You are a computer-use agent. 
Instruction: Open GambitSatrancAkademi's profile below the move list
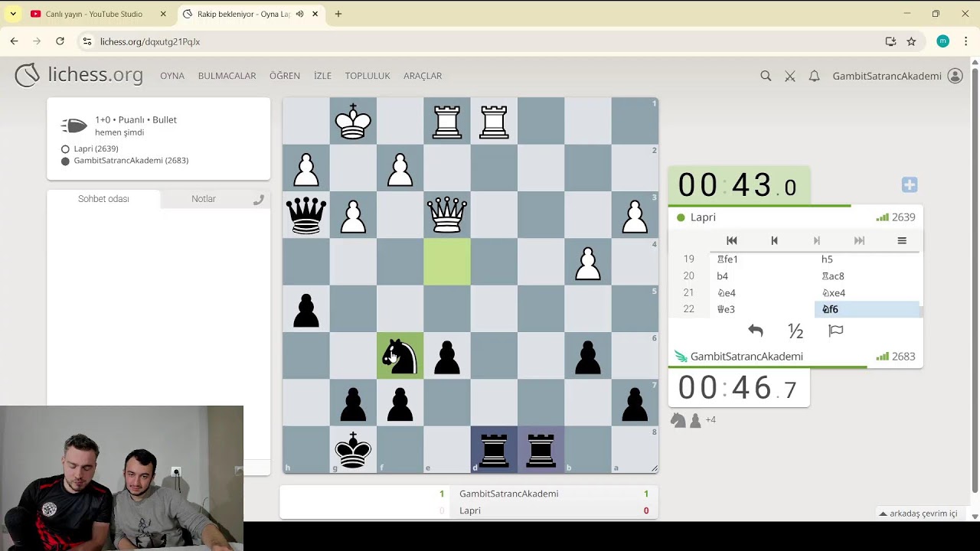(746, 357)
